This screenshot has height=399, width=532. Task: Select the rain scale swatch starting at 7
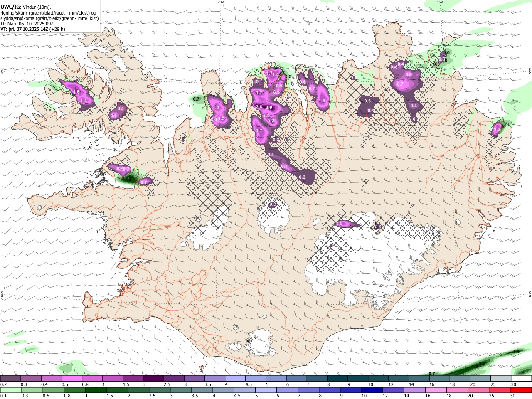pyautogui.click(x=308, y=390)
